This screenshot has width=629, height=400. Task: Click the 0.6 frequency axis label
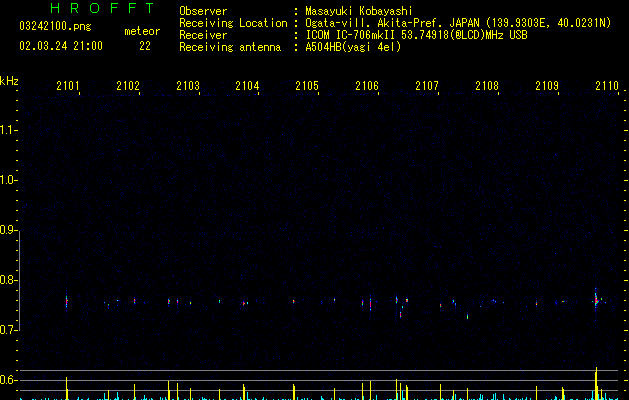tap(8, 380)
